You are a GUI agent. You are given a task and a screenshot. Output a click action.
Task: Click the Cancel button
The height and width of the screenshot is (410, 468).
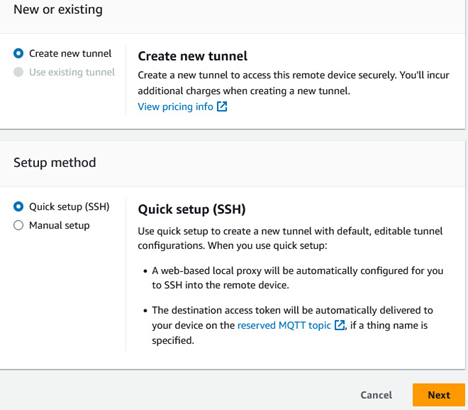pos(376,395)
